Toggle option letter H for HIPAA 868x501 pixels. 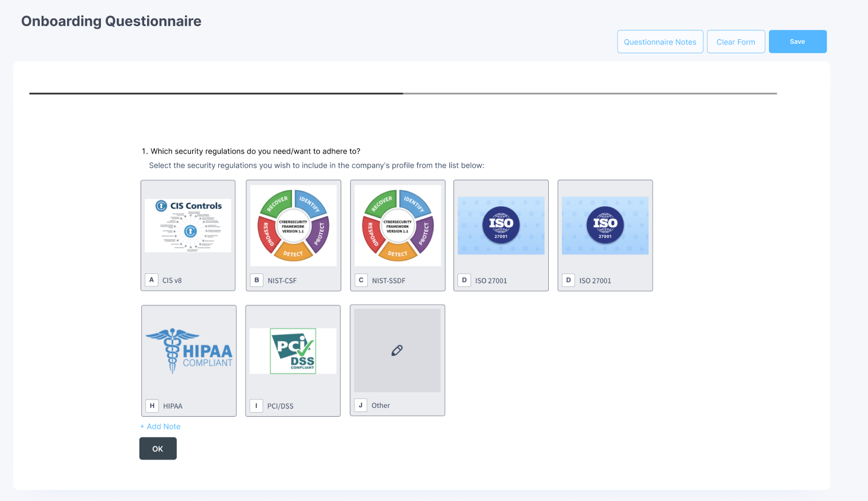(x=152, y=406)
